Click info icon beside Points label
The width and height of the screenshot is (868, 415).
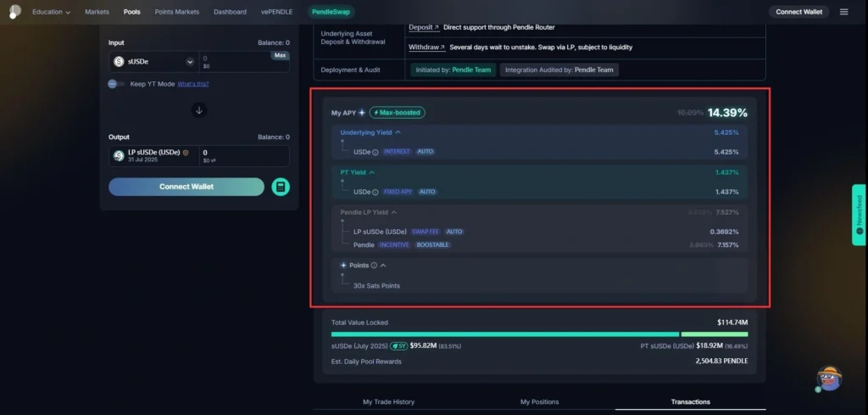point(374,266)
